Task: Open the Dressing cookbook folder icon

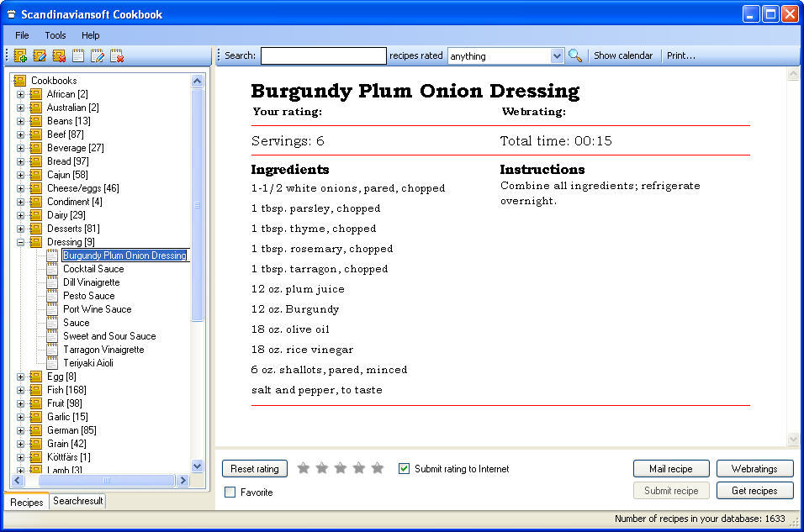Action: pos(34,241)
